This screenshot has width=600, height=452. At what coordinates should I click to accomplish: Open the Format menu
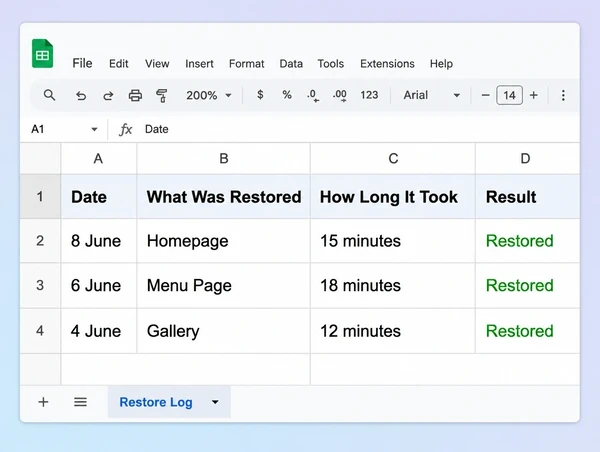pos(246,64)
